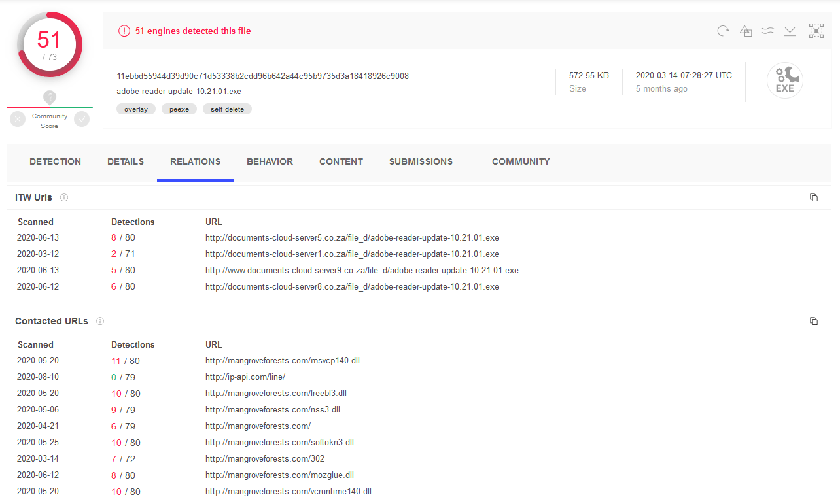This screenshot has width=840, height=504.
Task: Click the file SHA-256 hash text
Action: tap(262, 76)
